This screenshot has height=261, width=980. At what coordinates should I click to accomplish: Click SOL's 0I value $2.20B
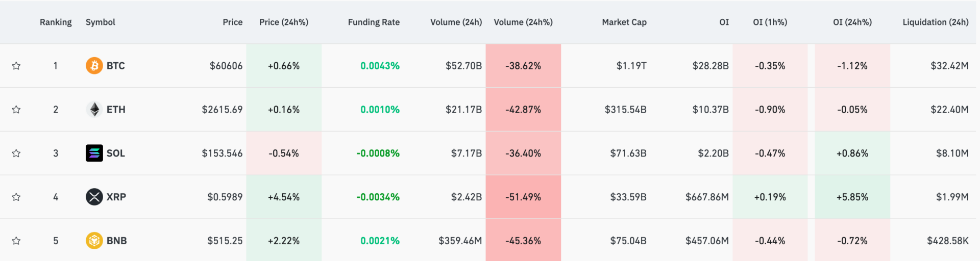point(713,153)
